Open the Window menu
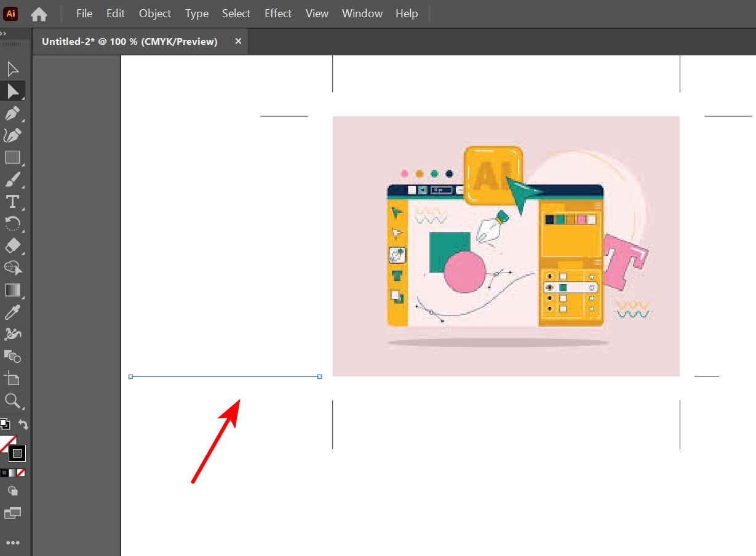Image resolution: width=756 pixels, height=556 pixels. pos(362,13)
